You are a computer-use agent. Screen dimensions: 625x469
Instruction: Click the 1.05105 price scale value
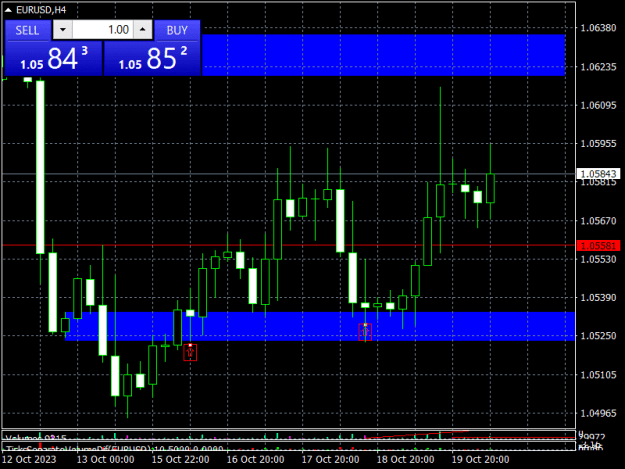click(x=598, y=375)
